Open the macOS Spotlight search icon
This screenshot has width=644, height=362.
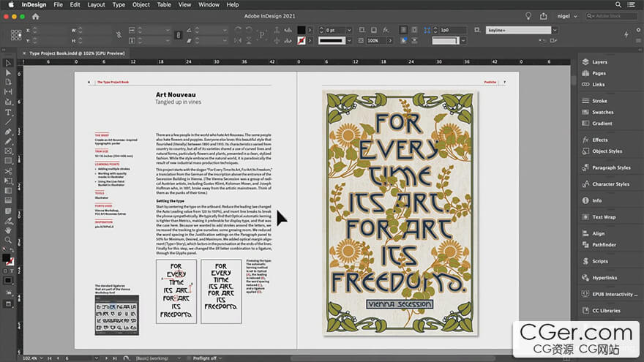point(618,4)
